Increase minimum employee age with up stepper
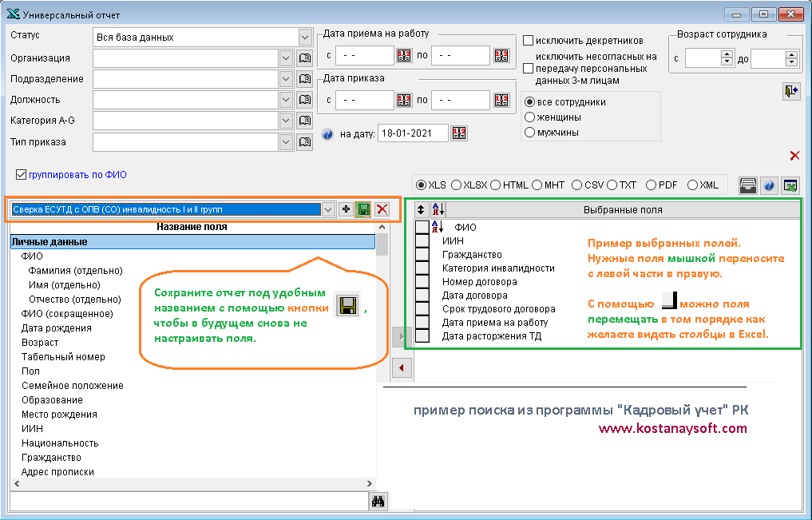812x520 pixels. click(x=727, y=54)
